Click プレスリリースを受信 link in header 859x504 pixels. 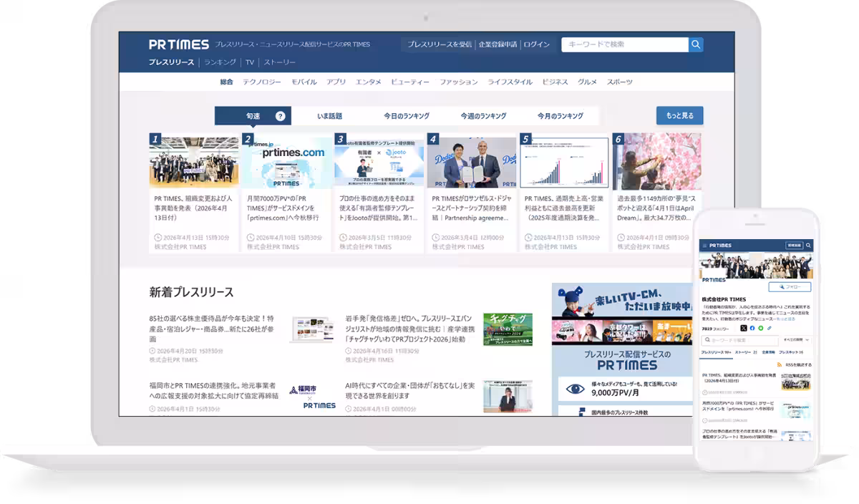click(x=440, y=44)
